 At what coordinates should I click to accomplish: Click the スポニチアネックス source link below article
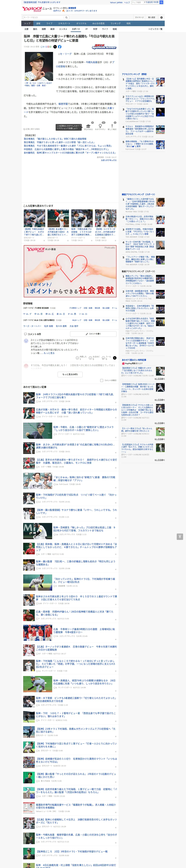point(109,160)
